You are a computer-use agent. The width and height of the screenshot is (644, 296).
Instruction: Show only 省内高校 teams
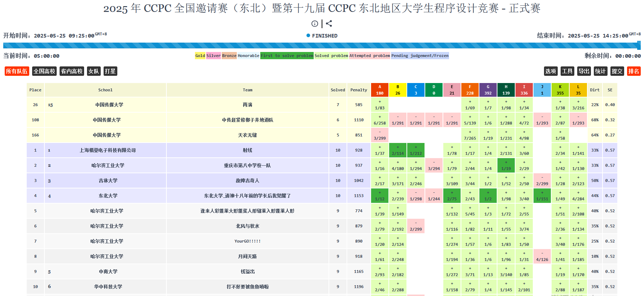click(x=72, y=71)
